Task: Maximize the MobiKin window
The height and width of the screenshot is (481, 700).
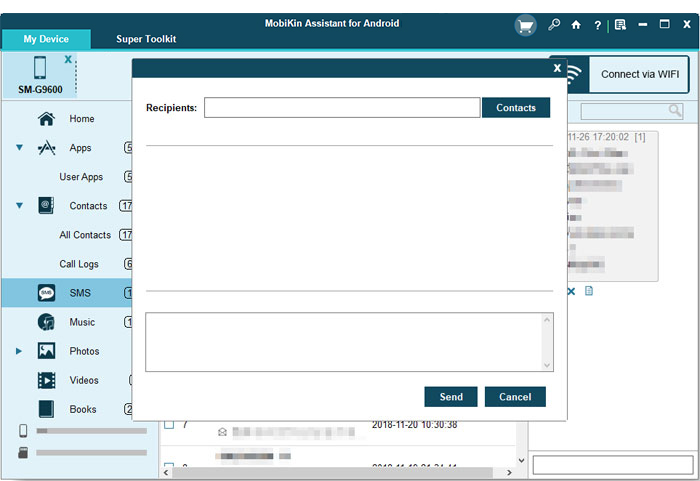Action: tap(664, 24)
